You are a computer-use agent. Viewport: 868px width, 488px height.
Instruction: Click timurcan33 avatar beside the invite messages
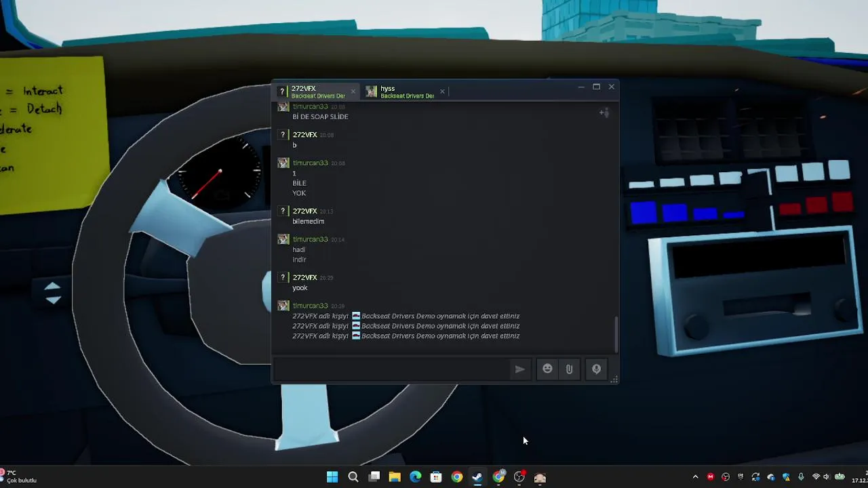pos(283,306)
